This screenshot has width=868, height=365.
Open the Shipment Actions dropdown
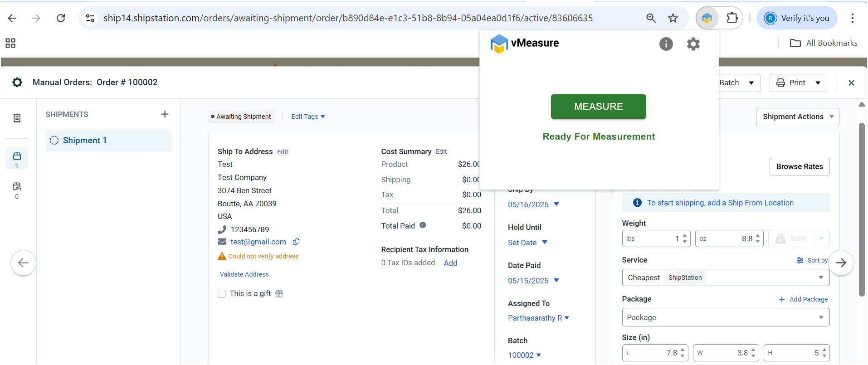pyautogui.click(x=797, y=117)
